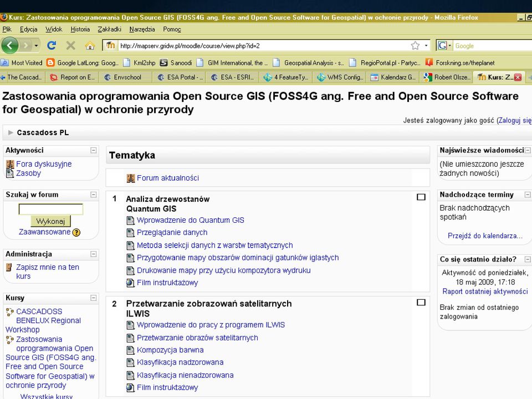Open the GIM International bookmark
The height and width of the screenshot is (399, 532).
[232, 63]
